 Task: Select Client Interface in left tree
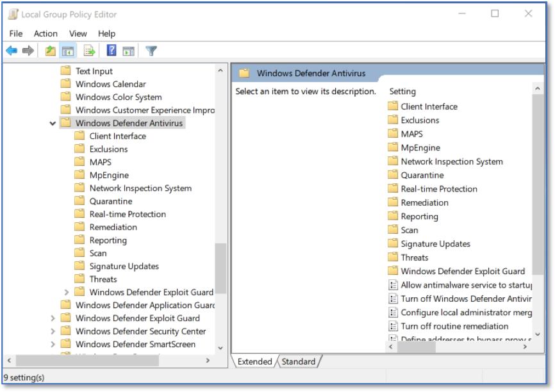click(x=117, y=136)
